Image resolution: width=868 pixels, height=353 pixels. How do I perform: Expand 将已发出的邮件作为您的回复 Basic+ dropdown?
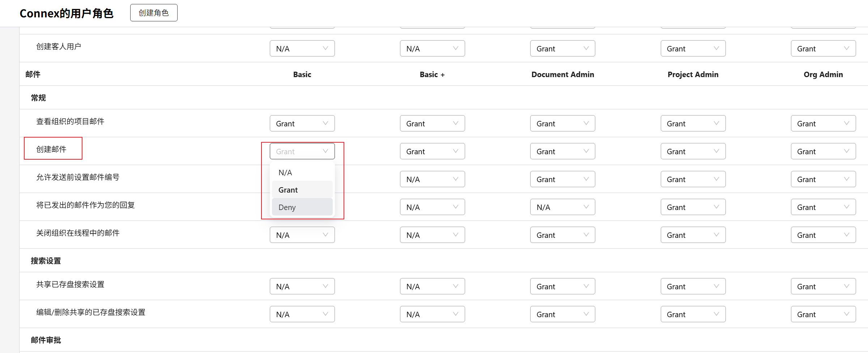click(x=432, y=207)
